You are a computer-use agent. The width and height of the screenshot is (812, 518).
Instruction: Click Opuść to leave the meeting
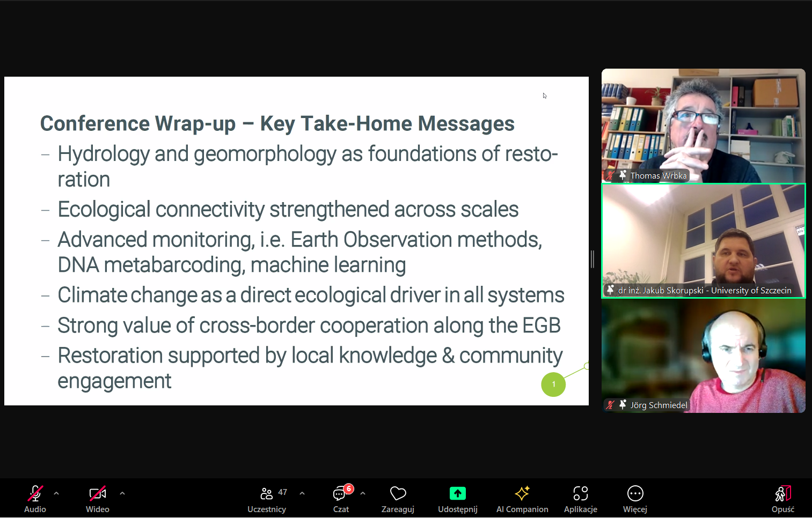[x=782, y=493]
